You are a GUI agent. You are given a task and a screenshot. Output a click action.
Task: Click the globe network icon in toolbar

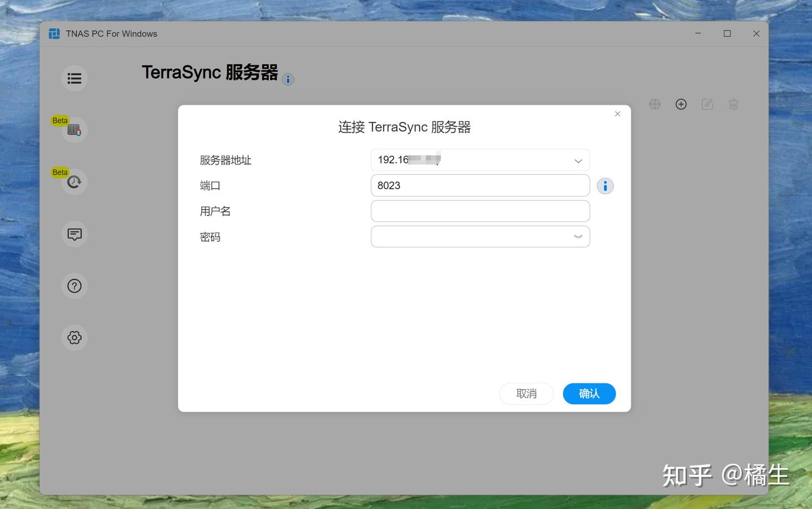654,104
